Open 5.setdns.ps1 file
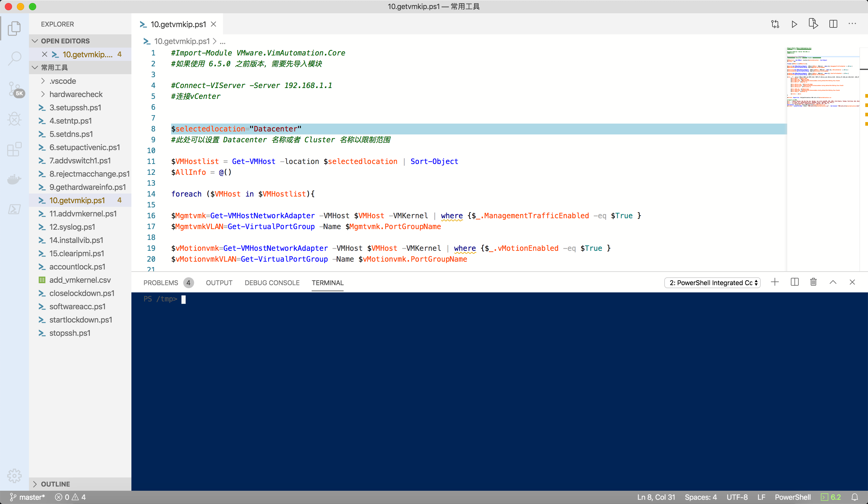This screenshot has width=868, height=504. (x=80, y=134)
